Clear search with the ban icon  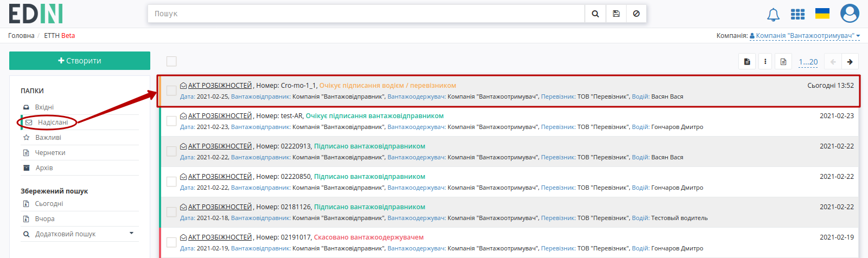coord(636,14)
